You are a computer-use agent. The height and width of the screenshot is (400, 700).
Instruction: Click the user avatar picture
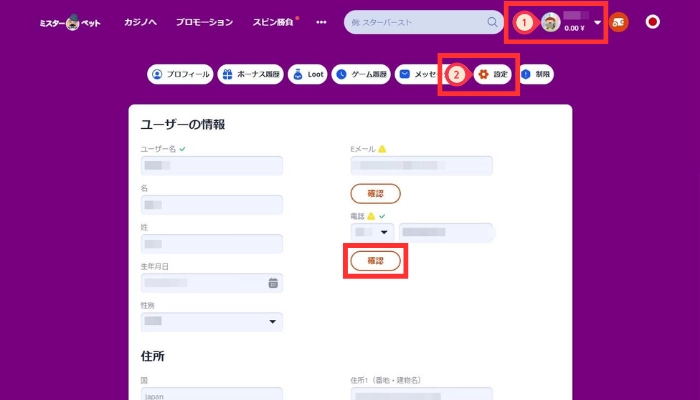click(x=550, y=22)
